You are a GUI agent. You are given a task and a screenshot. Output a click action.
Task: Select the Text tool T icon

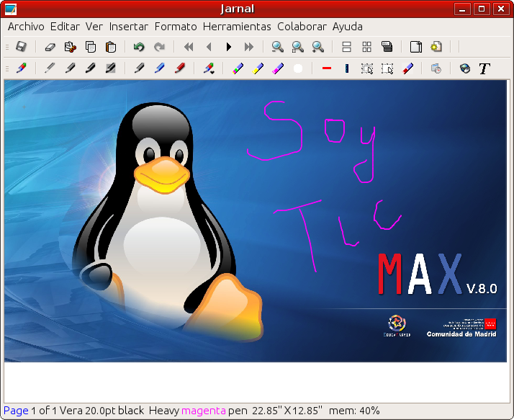[x=484, y=68]
